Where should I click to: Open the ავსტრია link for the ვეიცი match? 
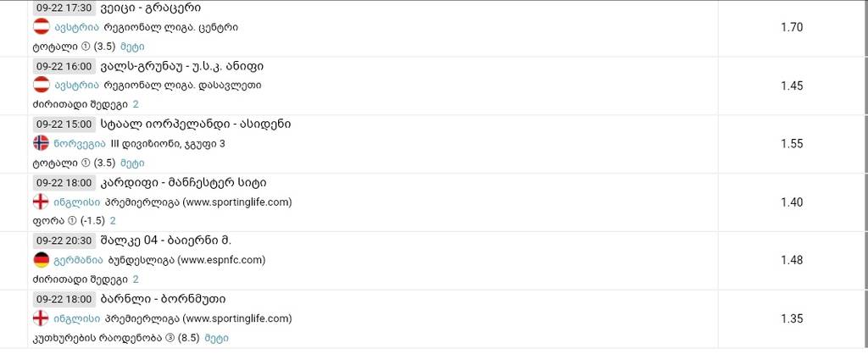point(75,26)
